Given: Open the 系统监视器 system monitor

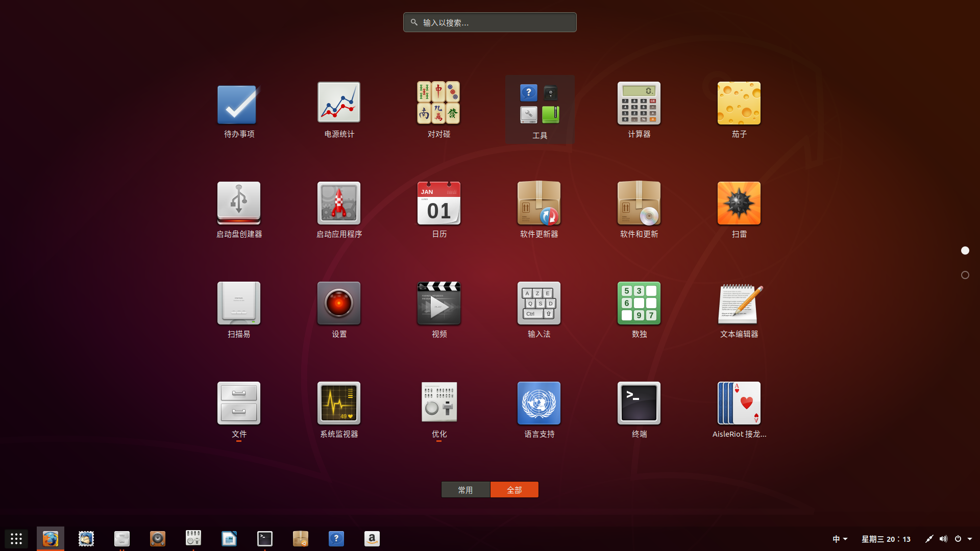Looking at the screenshot, I should 338,404.
